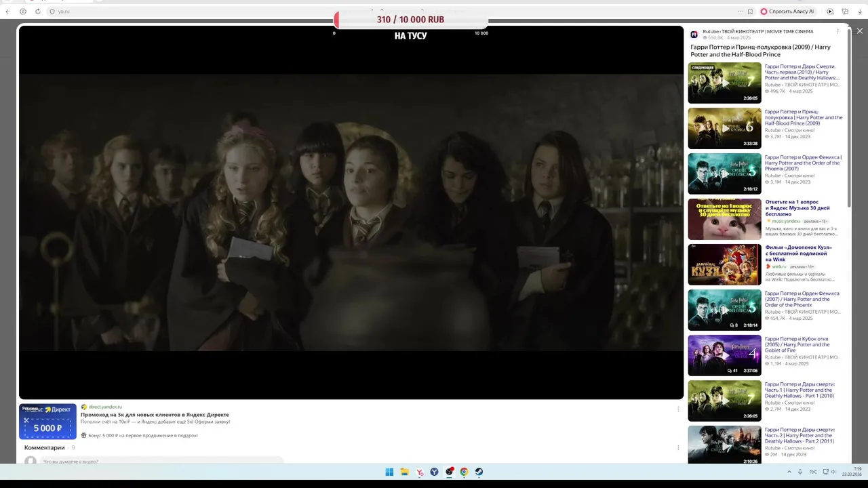Open the dark round Y app icon on taskbar

tap(434, 472)
